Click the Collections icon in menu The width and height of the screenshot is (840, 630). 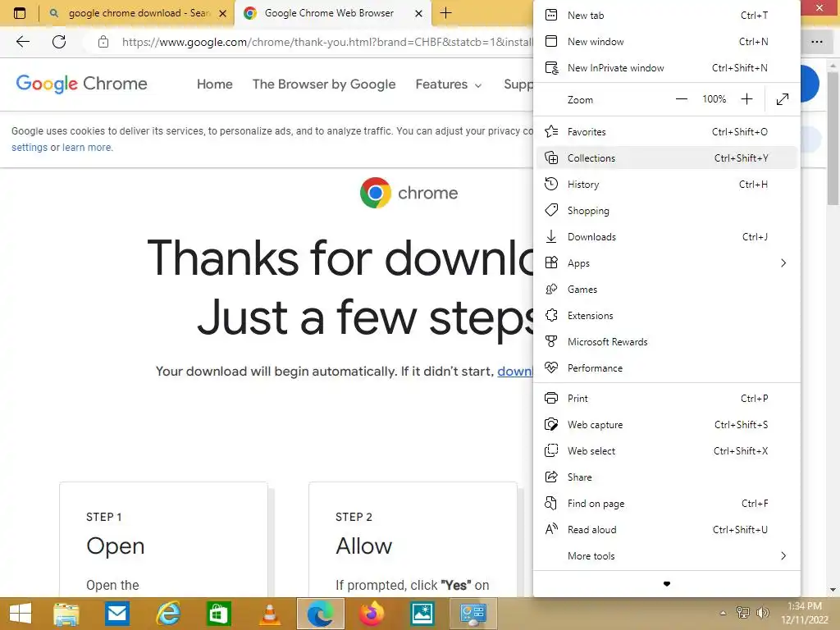pyautogui.click(x=551, y=157)
